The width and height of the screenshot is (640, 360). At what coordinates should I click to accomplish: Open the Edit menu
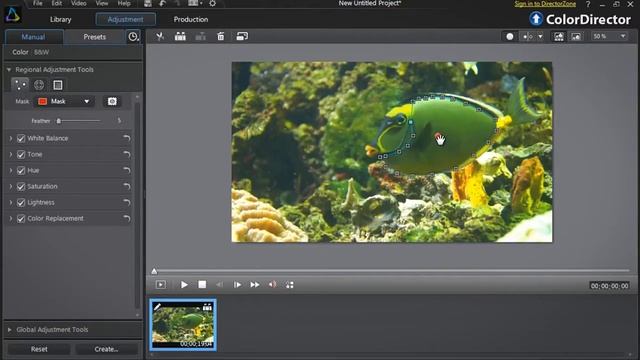click(x=57, y=3)
